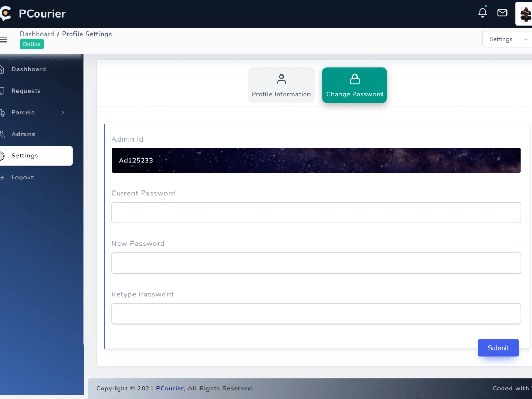Click the Logout arrow icon in sidebar
532x399 pixels.
click(x=2, y=178)
